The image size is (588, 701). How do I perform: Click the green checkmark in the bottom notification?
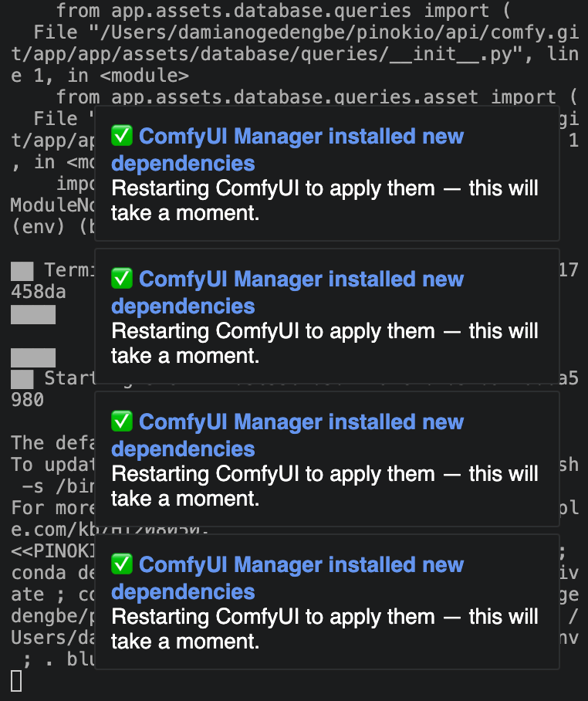click(122, 564)
